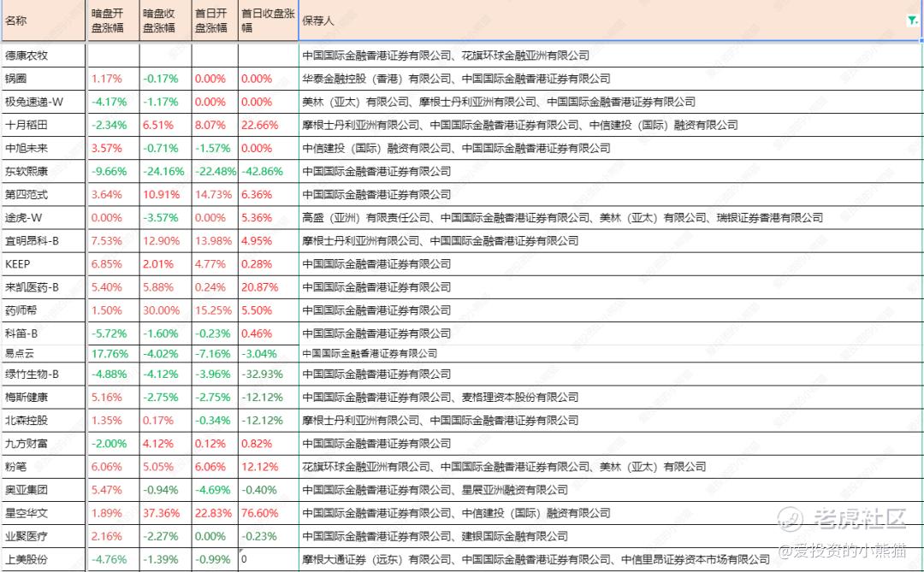The image size is (924, 572).
Task: Select the 星空华文 name cell
Action: coord(44,513)
